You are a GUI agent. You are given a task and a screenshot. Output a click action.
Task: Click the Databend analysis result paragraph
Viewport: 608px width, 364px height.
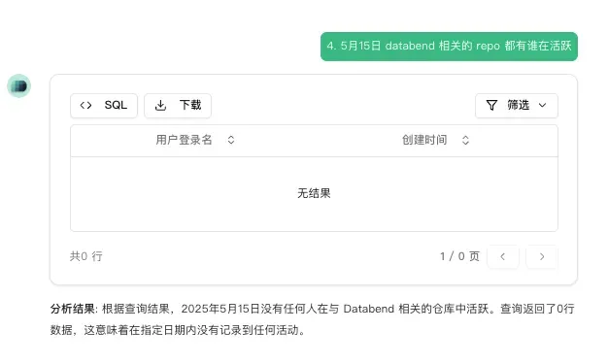[x=313, y=319]
